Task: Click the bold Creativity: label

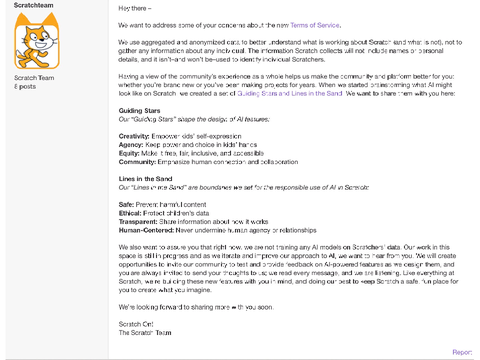Action: pos(134,136)
